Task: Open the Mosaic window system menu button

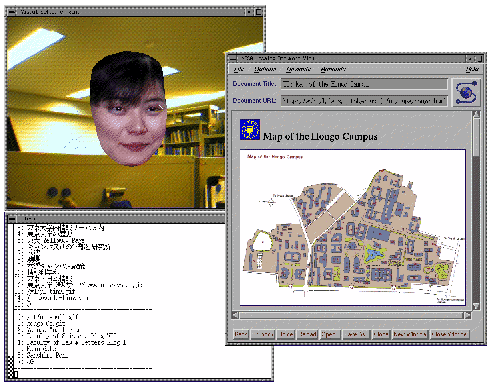Action: pyautogui.click(x=232, y=58)
